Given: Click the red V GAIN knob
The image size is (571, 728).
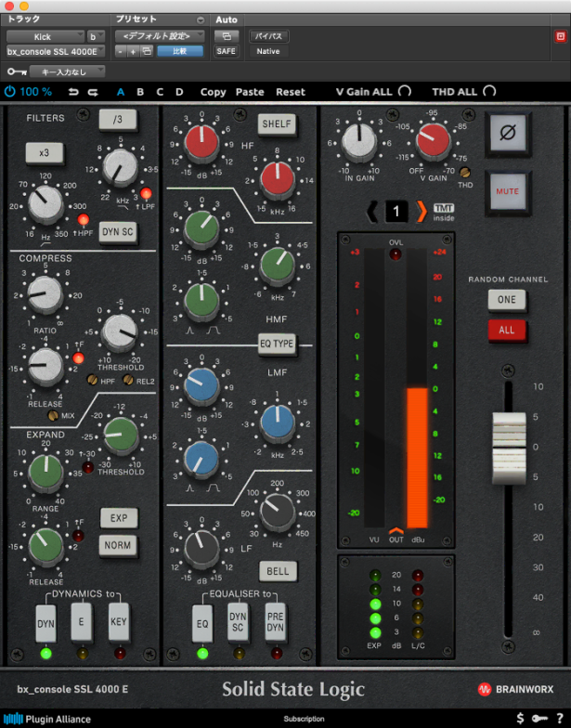Looking at the screenshot, I should pos(433,139).
